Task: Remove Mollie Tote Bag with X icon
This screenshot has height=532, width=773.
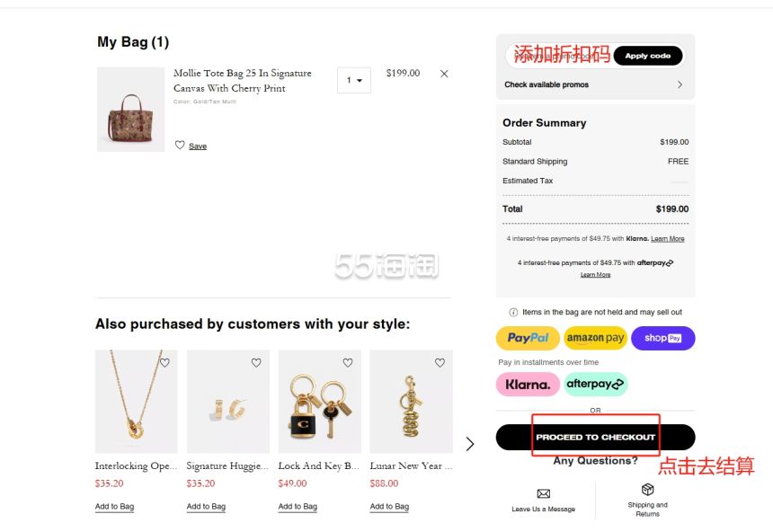Action: point(444,74)
